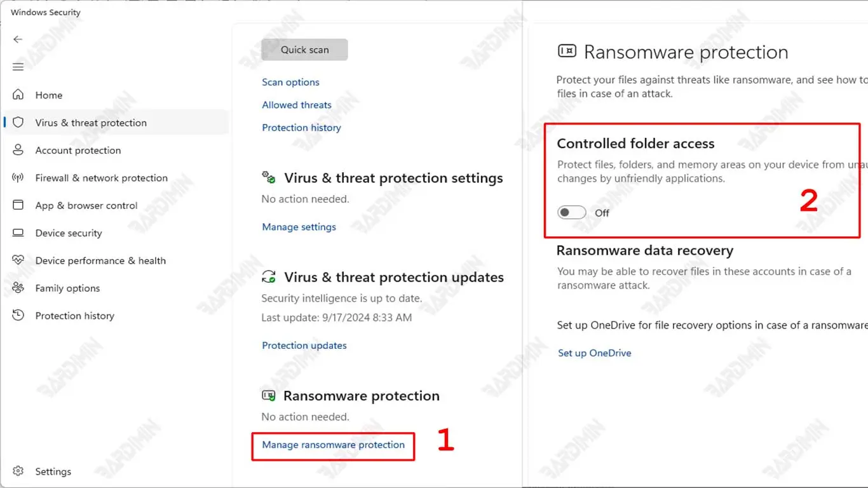The height and width of the screenshot is (488, 868).
Task: Click the Account protection person icon
Action: [x=18, y=150]
